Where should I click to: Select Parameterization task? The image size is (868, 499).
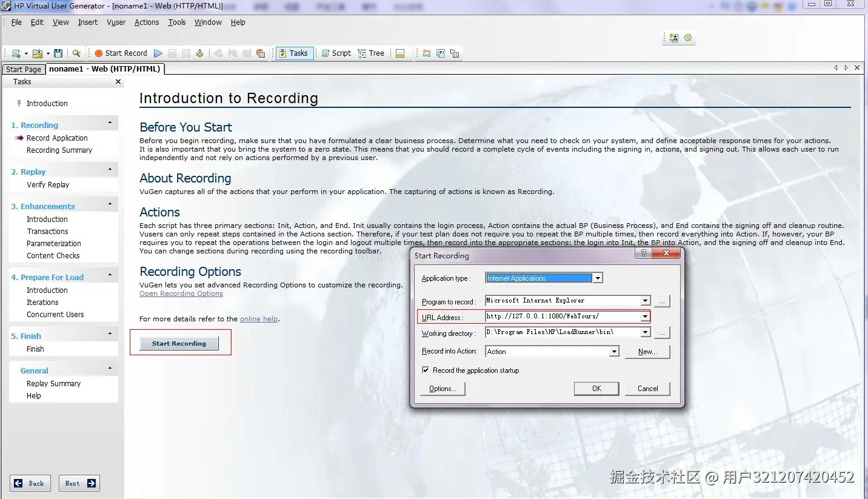pos(53,244)
